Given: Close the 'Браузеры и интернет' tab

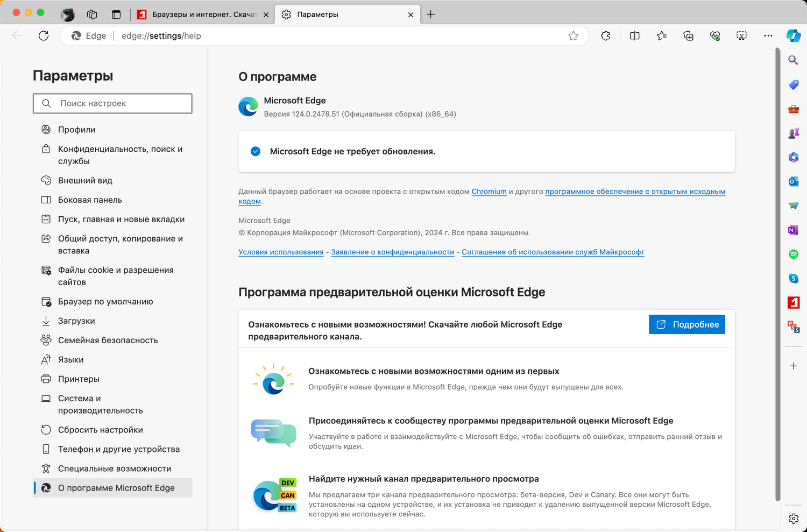Looking at the screenshot, I should (266, 15).
